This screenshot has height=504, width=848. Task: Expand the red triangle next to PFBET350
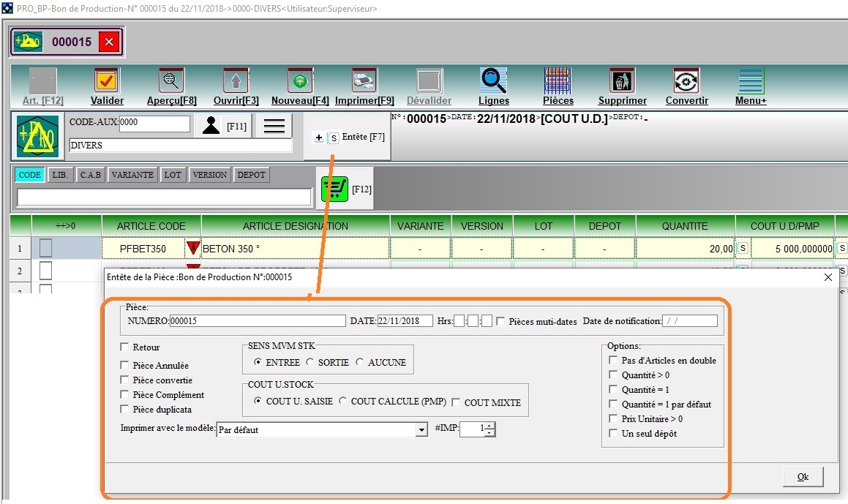coord(193,249)
